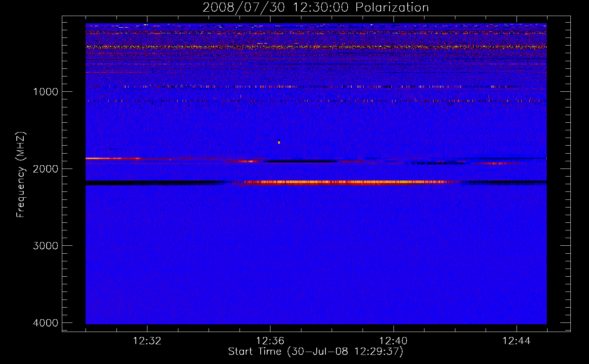Image resolution: width=589 pixels, height=364 pixels.
Task: Click the 12:44 time tick label
Action: [517, 341]
